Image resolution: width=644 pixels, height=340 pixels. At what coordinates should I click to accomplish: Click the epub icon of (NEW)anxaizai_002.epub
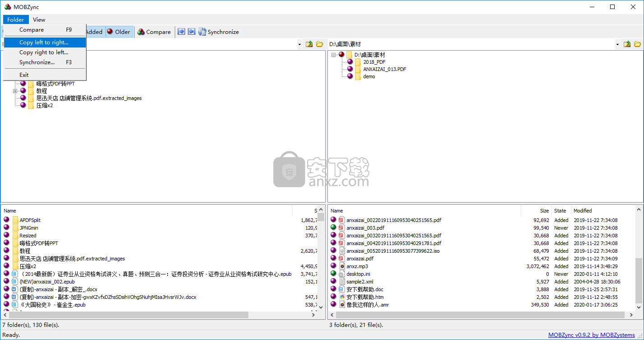[15, 282]
